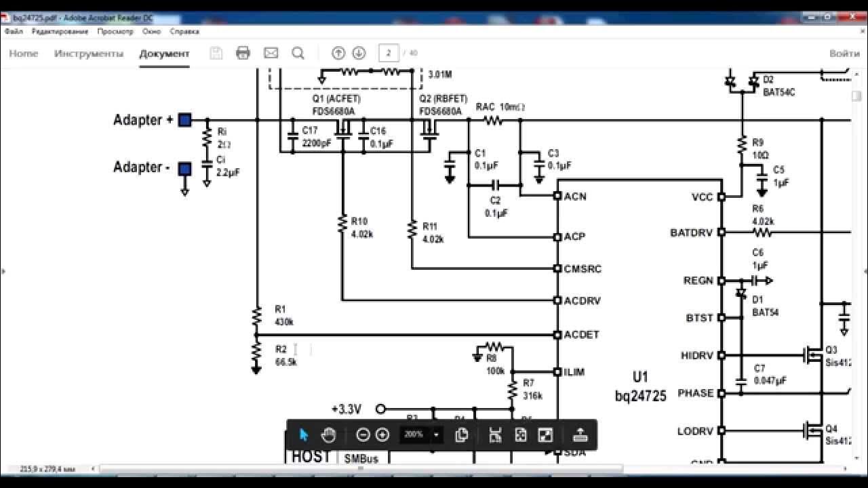
Task: Click the 'R1 430k' resistor label
Action: [x=284, y=315]
